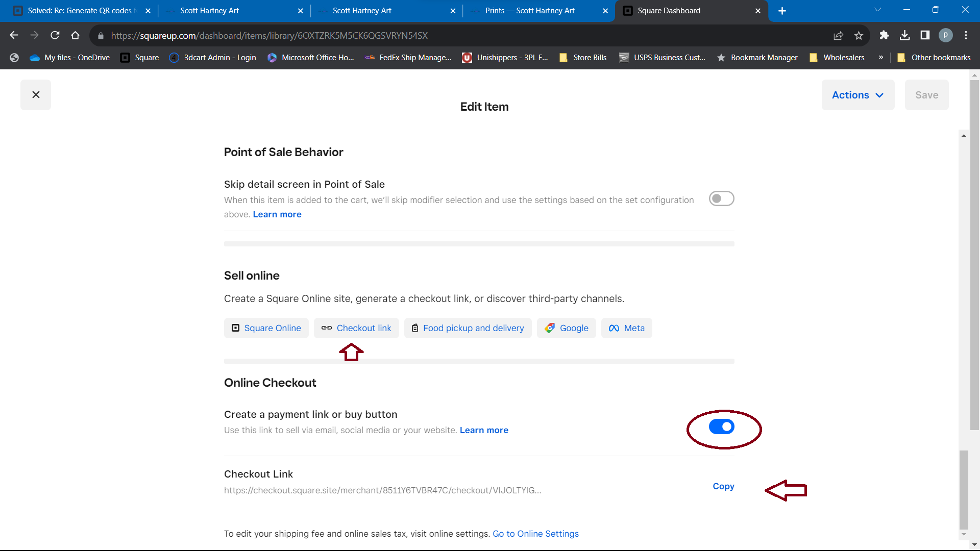Click the browser reload icon
This screenshot has width=980, height=551.
(x=55, y=35)
